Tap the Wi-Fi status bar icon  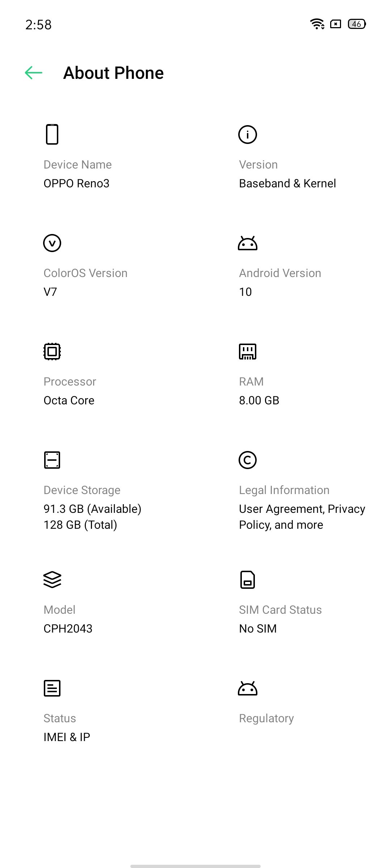tap(318, 24)
